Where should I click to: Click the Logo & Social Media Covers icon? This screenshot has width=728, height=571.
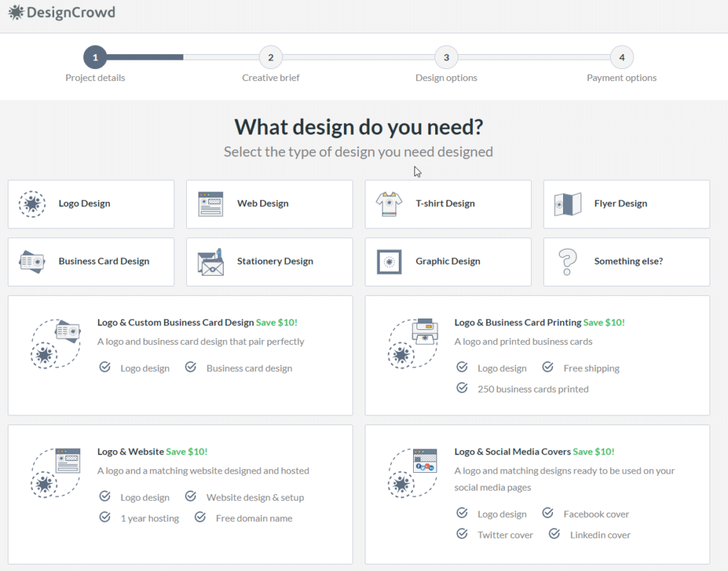coord(413,473)
